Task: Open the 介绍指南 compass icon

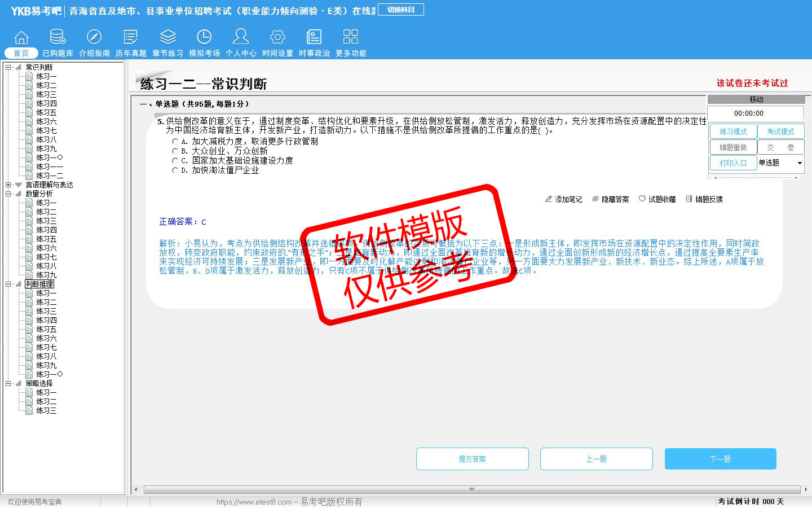Action: [x=94, y=38]
